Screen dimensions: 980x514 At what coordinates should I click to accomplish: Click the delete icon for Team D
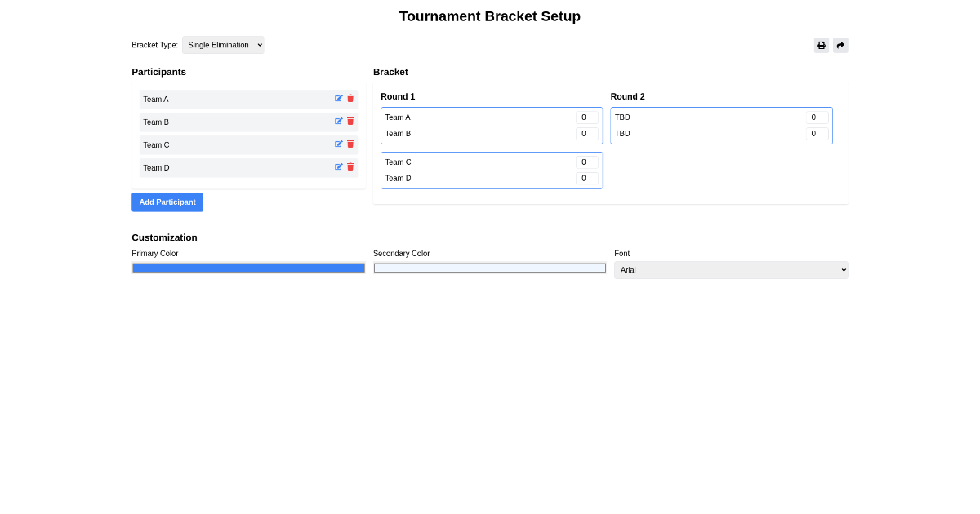[x=350, y=166]
